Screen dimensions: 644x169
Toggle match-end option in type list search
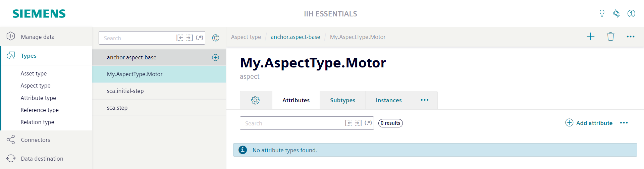tap(190, 38)
